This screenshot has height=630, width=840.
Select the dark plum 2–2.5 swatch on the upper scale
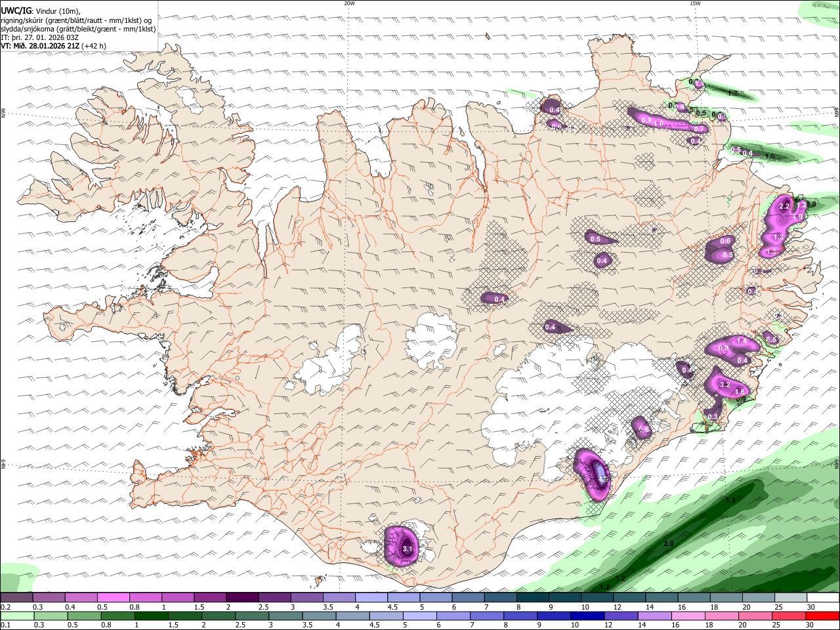[242, 597]
